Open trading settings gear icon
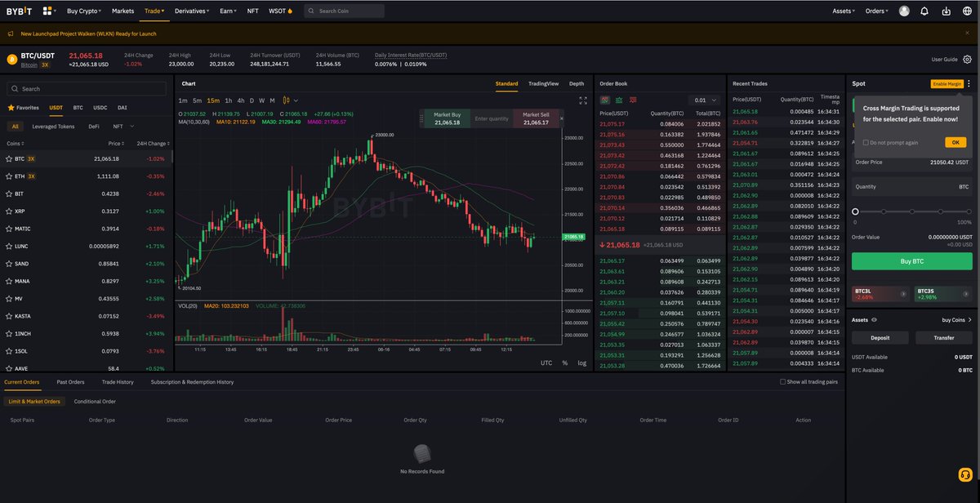Viewport: 980px width, 503px height. (x=967, y=59)
